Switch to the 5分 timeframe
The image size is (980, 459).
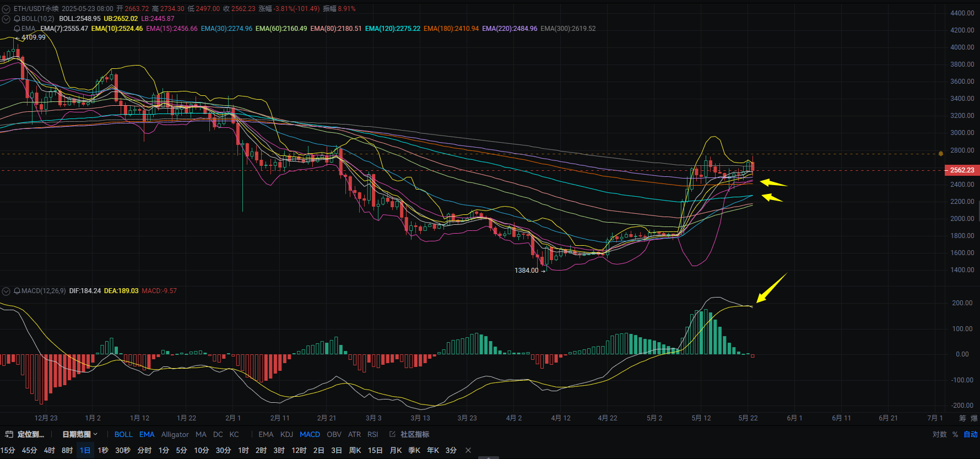(x=181, y=450)
